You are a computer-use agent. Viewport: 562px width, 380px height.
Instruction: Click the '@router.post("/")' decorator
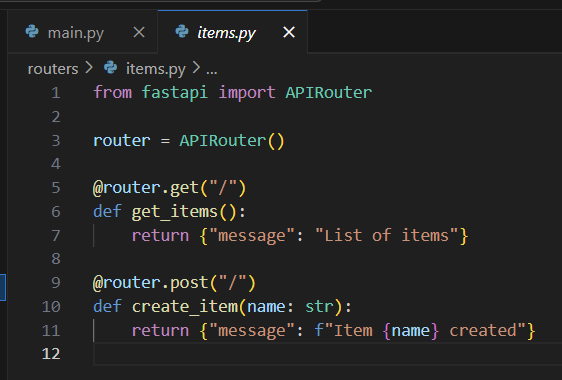pos(174,282)
